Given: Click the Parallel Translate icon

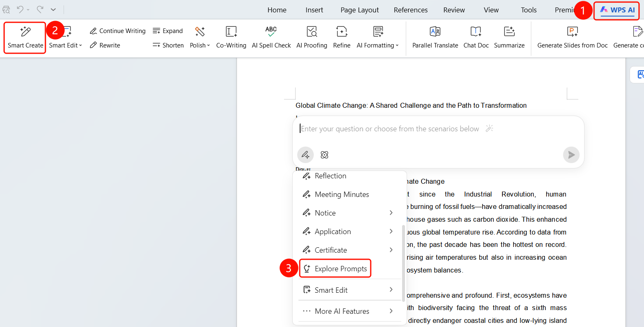Looking at the screenshot, I should 435,31.
